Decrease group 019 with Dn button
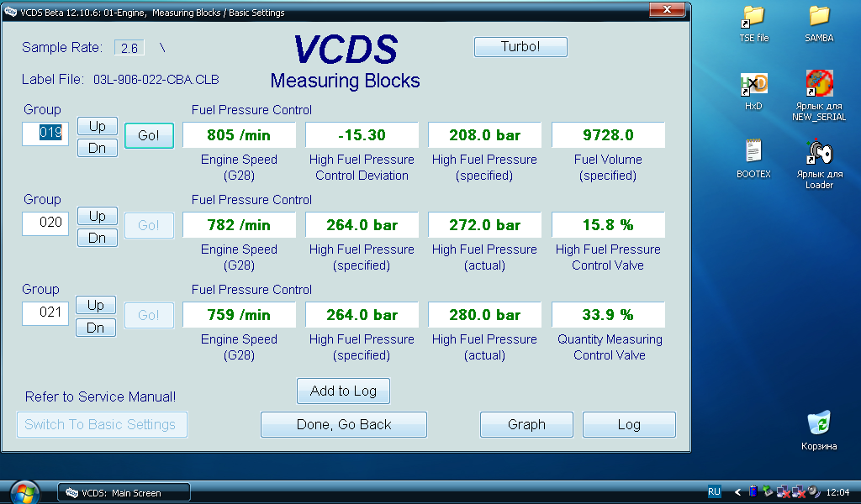Viewport: 861px width, 504px height. tap(98, 148)
